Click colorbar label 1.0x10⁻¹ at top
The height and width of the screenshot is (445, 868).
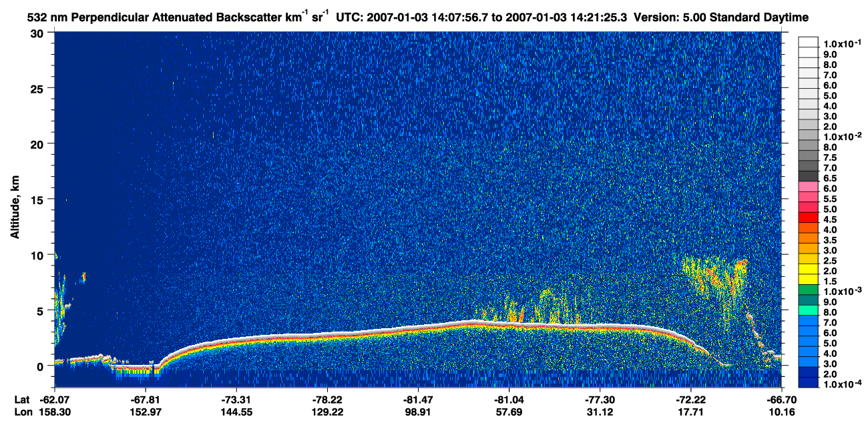(x=841, y=43)
